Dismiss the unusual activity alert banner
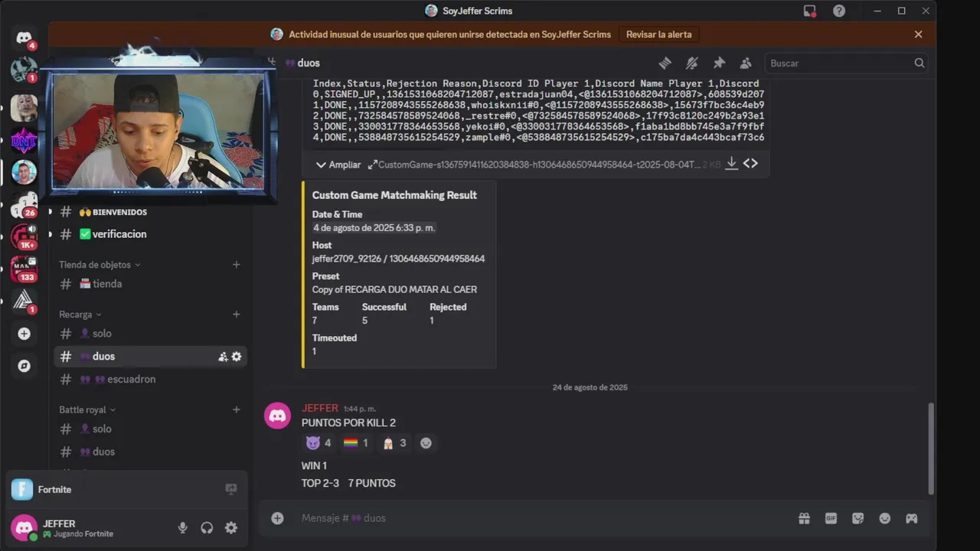The width and height of the screenshot is (980, 551). (x=918, y=34)
